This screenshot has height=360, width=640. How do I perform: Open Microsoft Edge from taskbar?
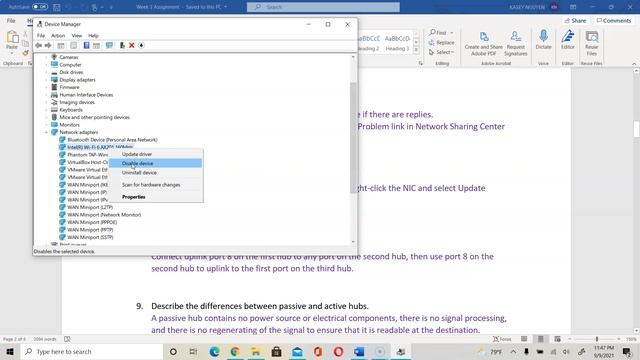pos(214,351)
